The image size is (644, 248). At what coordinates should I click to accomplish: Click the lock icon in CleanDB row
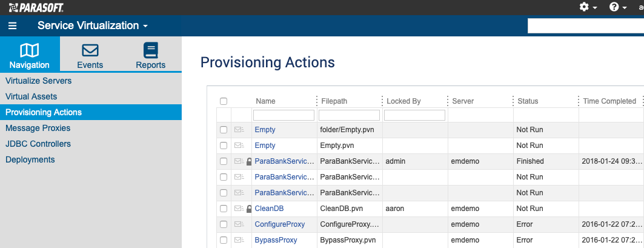click(249, 209)
